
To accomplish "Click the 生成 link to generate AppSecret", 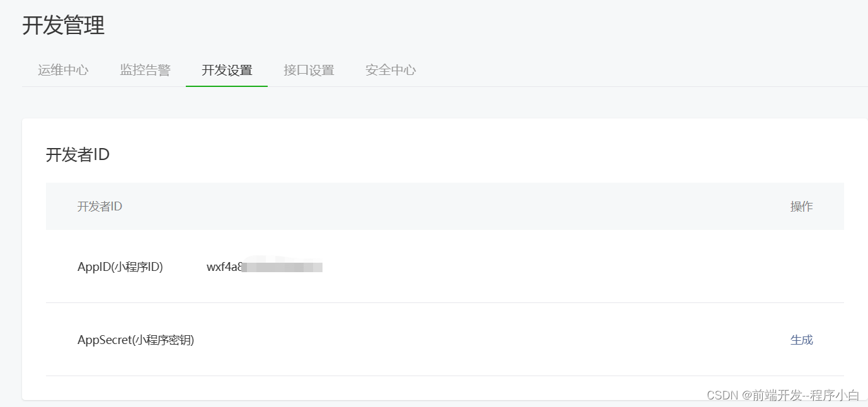I will pos(801,340).
